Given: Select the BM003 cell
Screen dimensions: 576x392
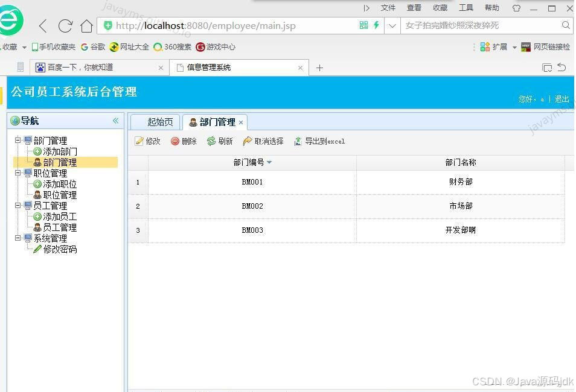Looking at the screenshot, I should click(x=252, y=230).
